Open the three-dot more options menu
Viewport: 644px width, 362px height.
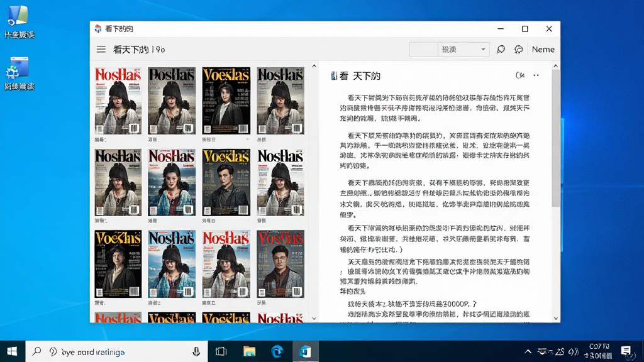tap(536, 75)
